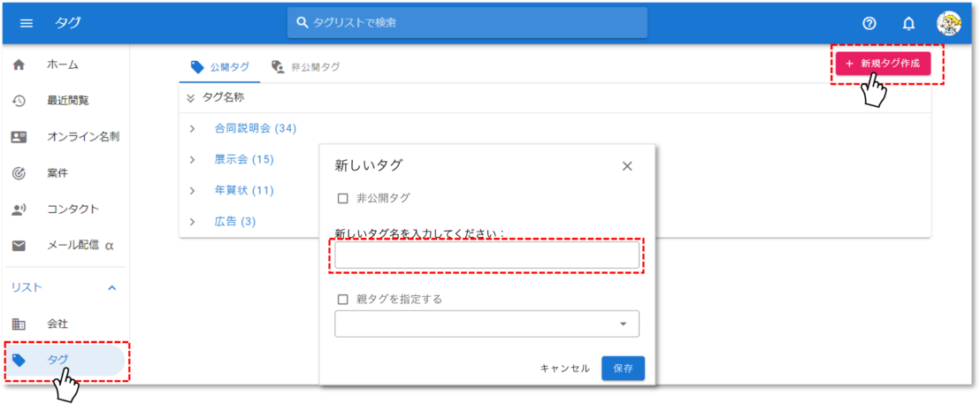Open the 年賀状 (11) tag link
980x404 pixels.
244,190
